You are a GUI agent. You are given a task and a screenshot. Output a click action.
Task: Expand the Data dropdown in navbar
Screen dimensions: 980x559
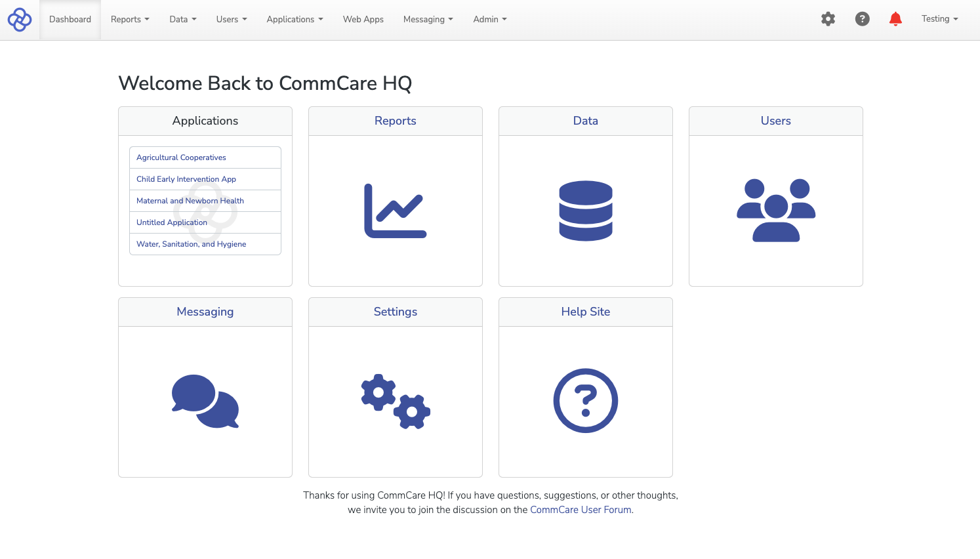183,20
